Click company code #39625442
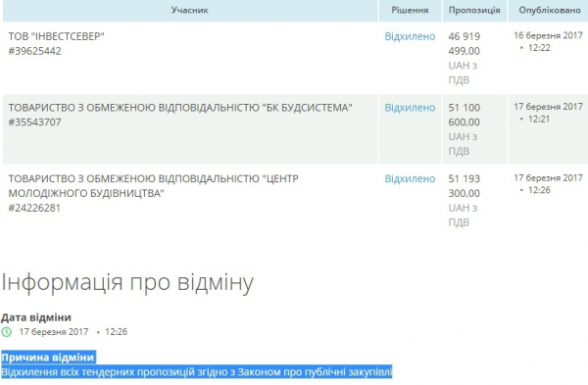 pos(34,51)
